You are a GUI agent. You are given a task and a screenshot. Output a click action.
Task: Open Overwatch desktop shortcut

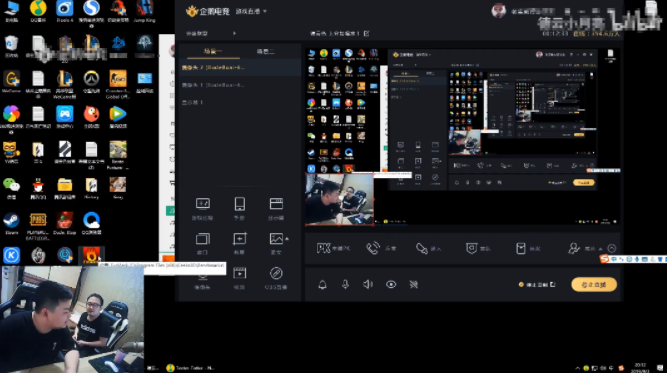(91, 81)
